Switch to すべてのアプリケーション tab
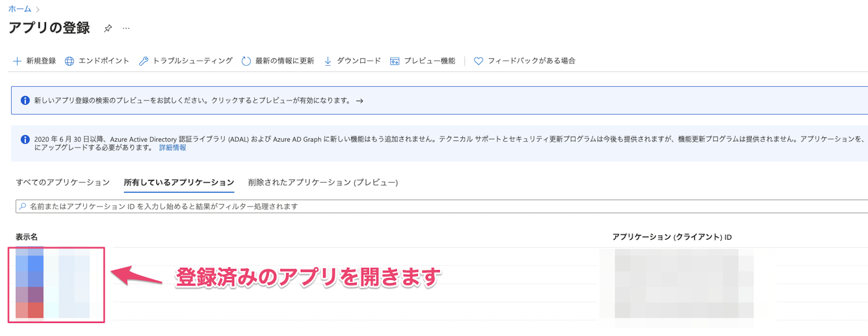Screen dimensions: 868x336 [x=62, y=183]
